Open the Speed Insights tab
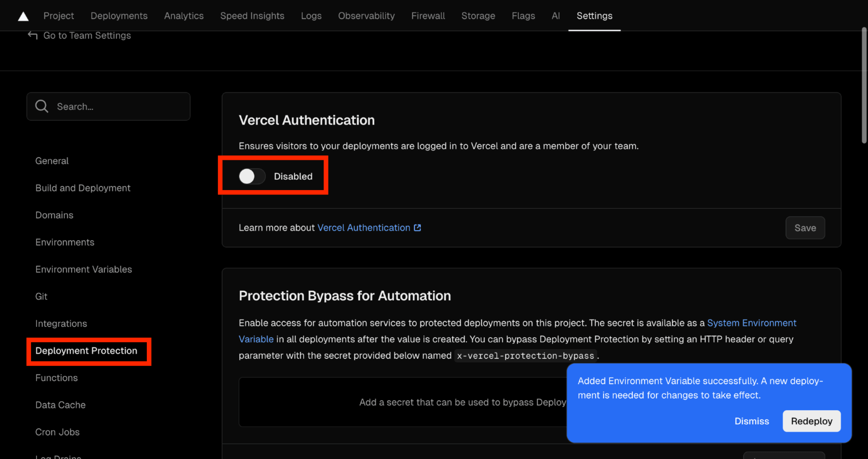The height and width of the screenshot is (459, 868). pos(252,16)
